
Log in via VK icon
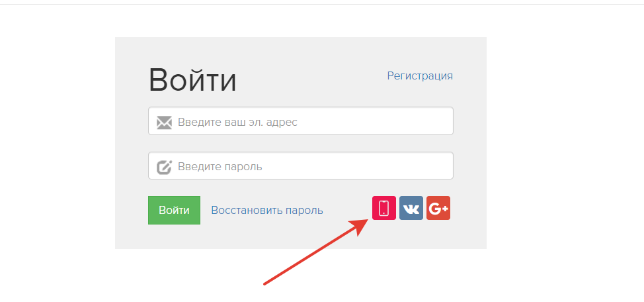tap(411, 208)
